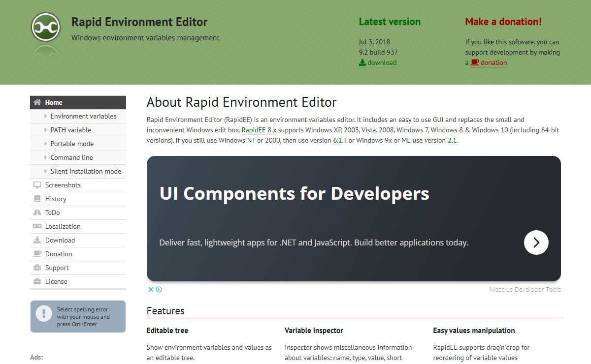Click the Select spelling error notice box

(78, 316)
